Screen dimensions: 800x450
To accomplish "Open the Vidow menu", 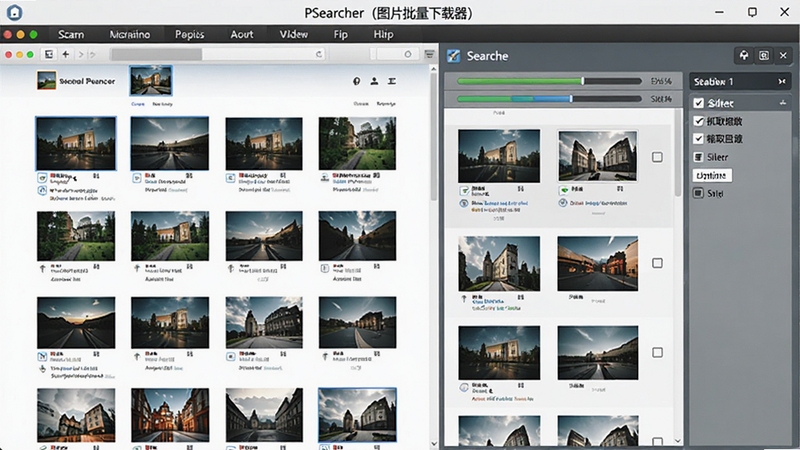I will [x=293, y=34].
